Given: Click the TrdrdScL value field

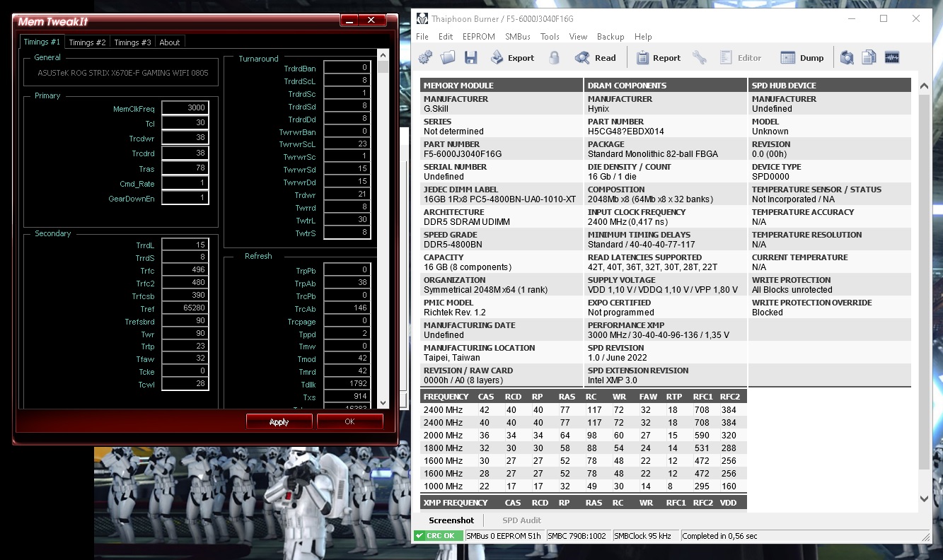Looking at the screenshot, I should tap(347, 81).
